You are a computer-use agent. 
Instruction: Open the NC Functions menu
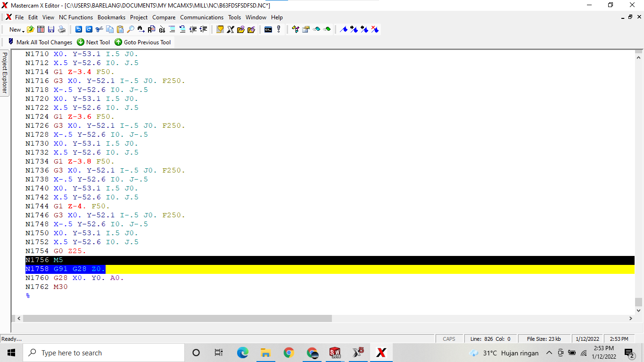pyautogui.click(x=76, y=17)
